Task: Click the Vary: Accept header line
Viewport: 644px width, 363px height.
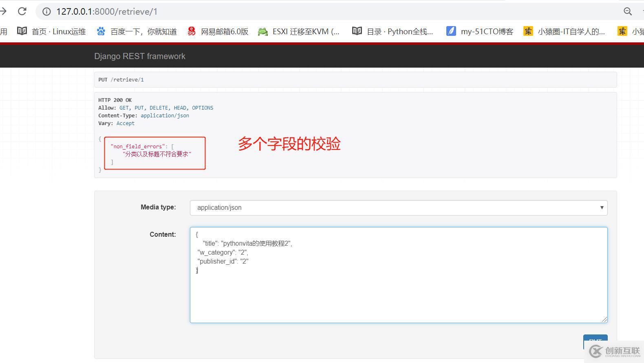Action: pyautogui.click(x=116, y=123)
